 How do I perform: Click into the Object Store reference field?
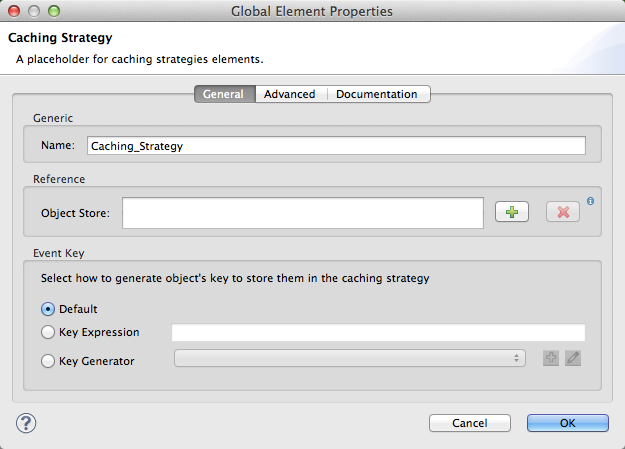(303, 213)
